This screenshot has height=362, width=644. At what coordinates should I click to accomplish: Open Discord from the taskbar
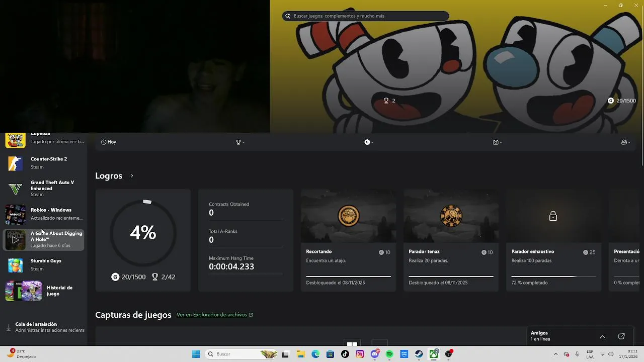pyautogui.click(x=375, y=354)
